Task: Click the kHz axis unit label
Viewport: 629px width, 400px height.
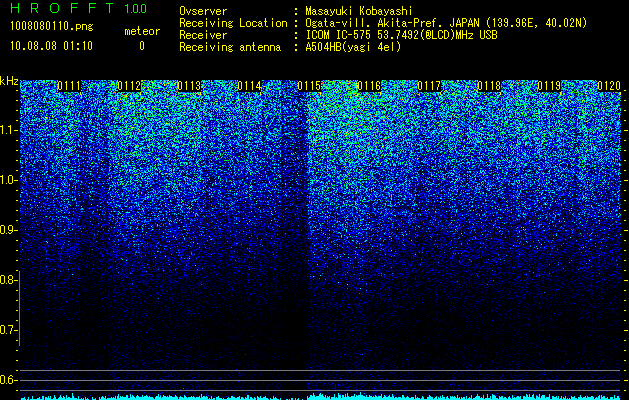Action: (9, 81)
